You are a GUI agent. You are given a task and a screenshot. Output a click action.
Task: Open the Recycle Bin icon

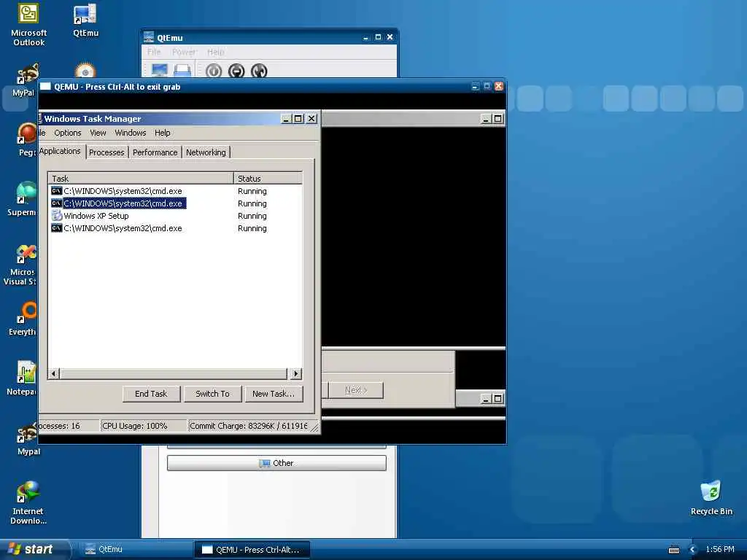pyautogui.click(x=711, y=498)
